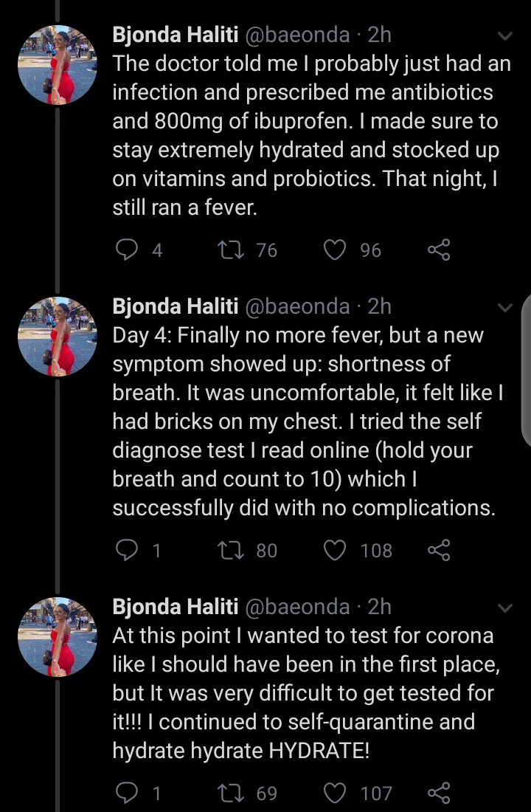Reply to the ibuprofen tweet
The width and height of the screenshot is (531, 812).
[x=126, y=250]
